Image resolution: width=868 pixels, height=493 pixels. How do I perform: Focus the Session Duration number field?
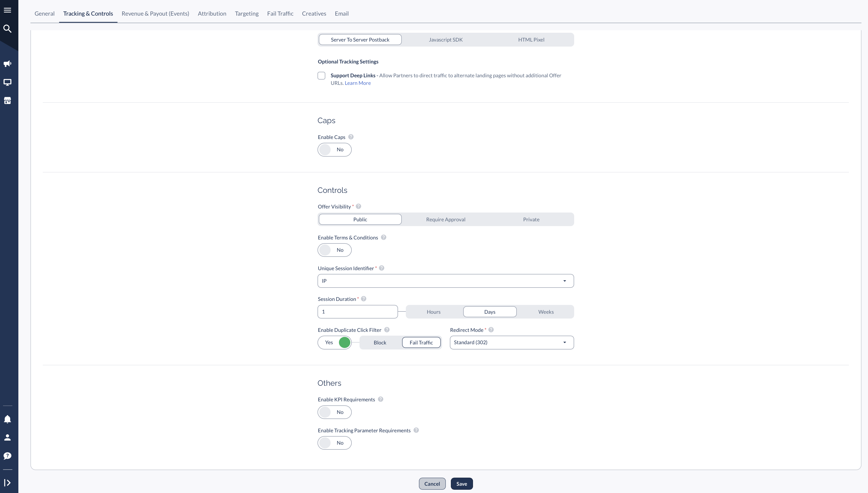pyautogui.click(x=358, y=311)
